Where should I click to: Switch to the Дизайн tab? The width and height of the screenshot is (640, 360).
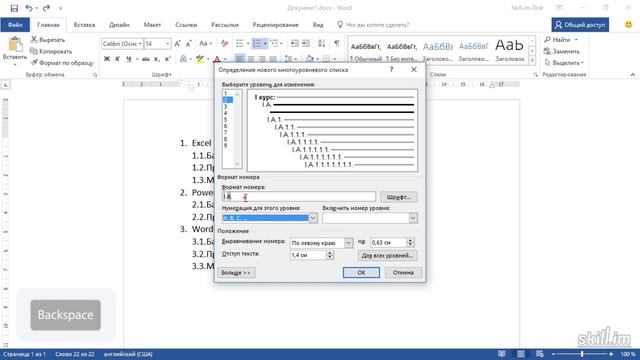119,24
